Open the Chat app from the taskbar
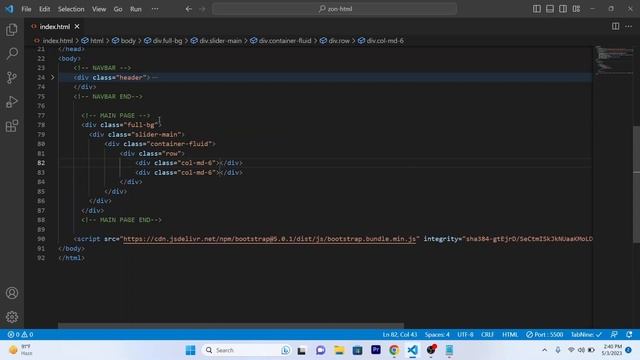 pyautogui.click(x=320, y=350)
